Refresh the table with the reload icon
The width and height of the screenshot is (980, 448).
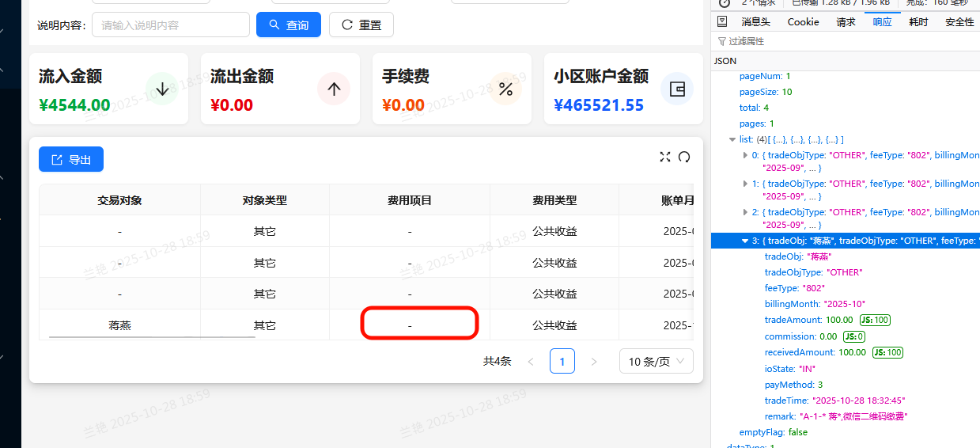click(x=684, y=157)
